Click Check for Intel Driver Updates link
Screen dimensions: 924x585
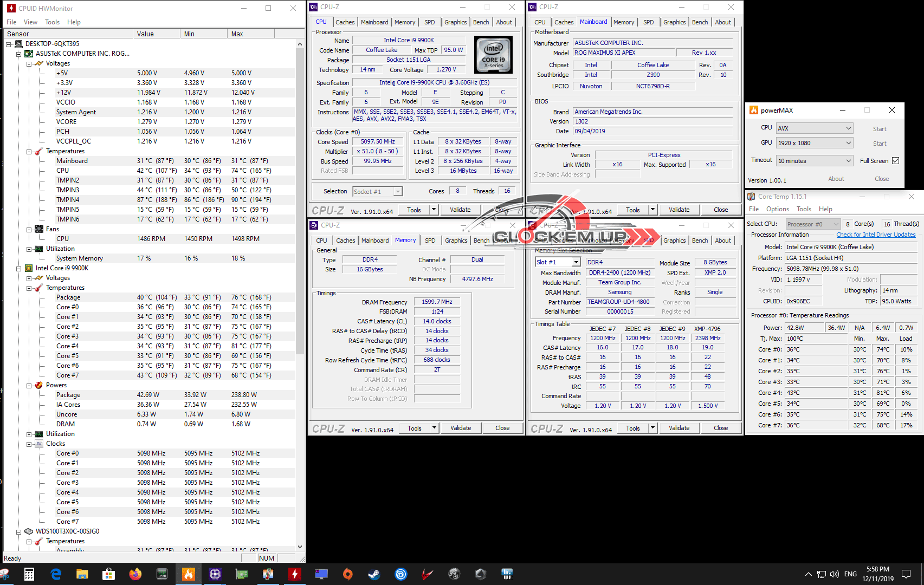point(875,235)
